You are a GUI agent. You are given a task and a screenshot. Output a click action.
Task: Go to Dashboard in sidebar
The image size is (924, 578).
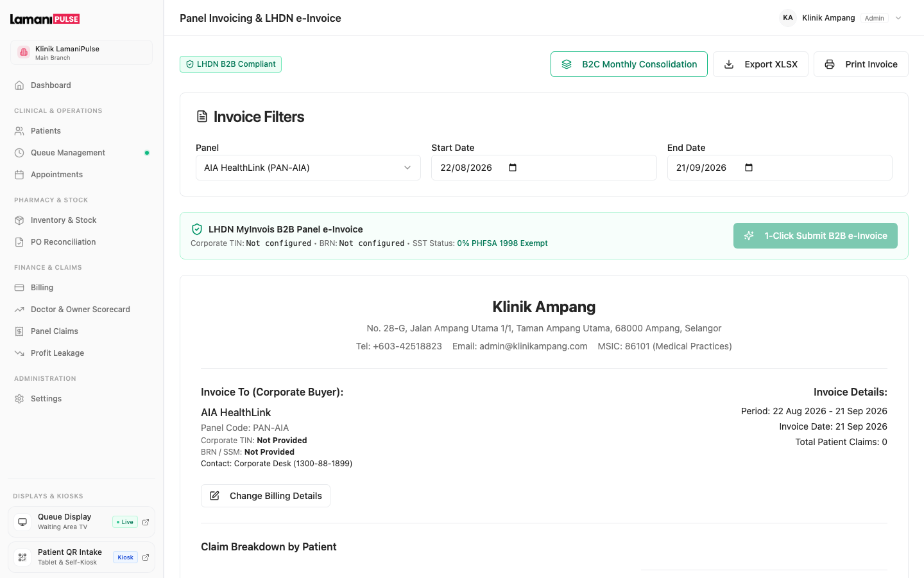pyautogui.click(x=81, y=85)
